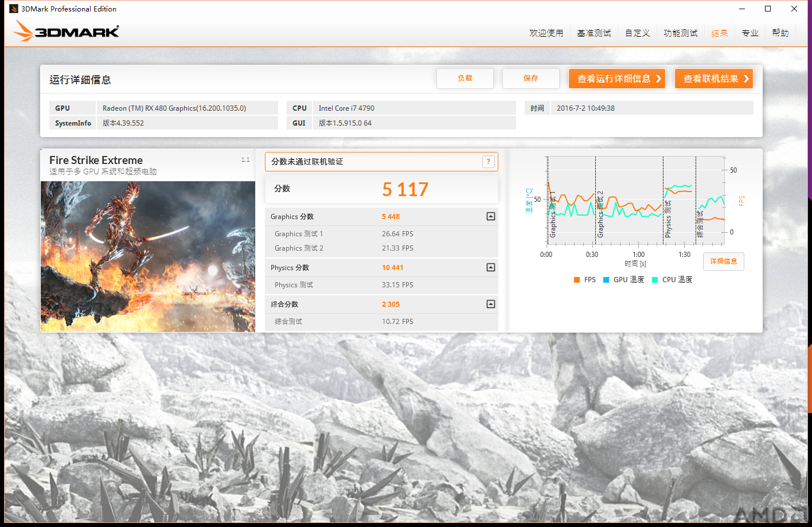Image resolution: width=812 pixels, height=527 pixels.
Task: Click the Physics score value 10 441
Action: [392, 268]
